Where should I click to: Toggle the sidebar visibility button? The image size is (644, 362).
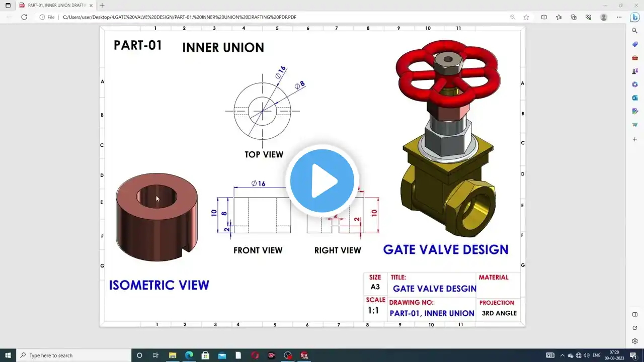click(635, 315)
